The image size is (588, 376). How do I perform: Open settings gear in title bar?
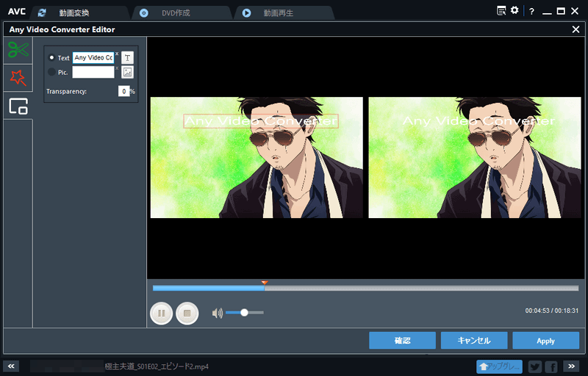[514, 10]
